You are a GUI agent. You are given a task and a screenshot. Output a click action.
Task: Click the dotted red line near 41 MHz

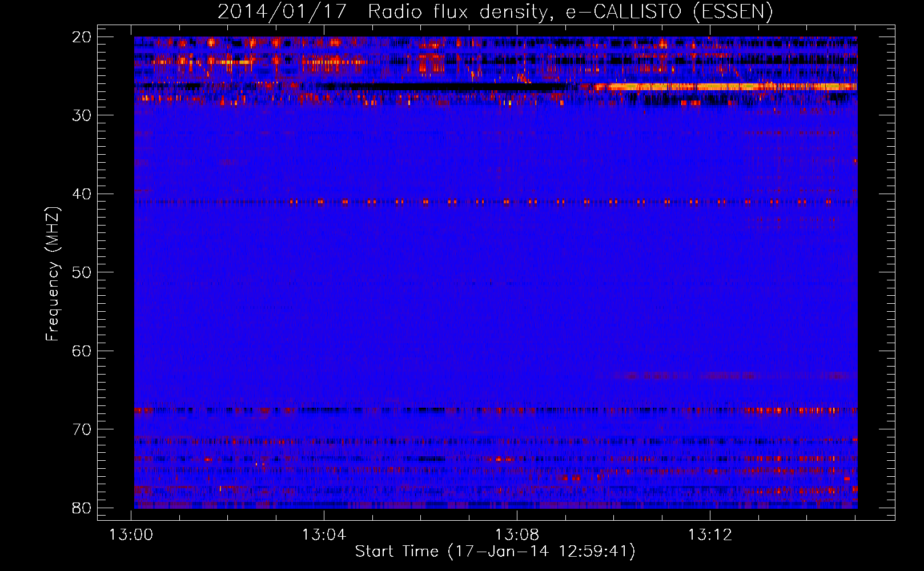[x=496, y=202]
